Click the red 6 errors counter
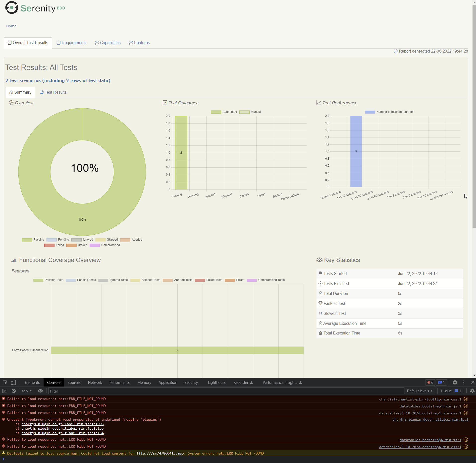 [x=430, y=382]
